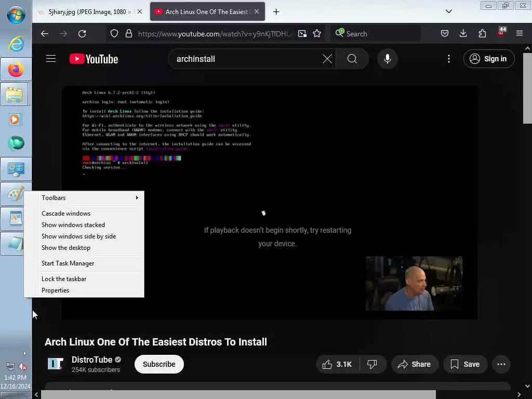Open Firefox from the taskbar
This screenshot has width=532, height=399.
tap(16, 69)
